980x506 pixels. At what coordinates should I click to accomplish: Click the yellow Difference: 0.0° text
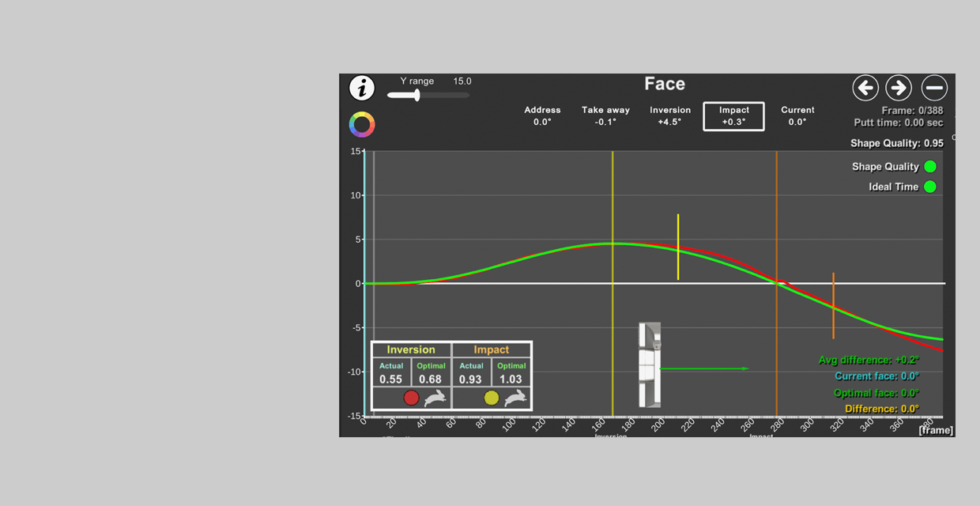(x=882, y=409)
